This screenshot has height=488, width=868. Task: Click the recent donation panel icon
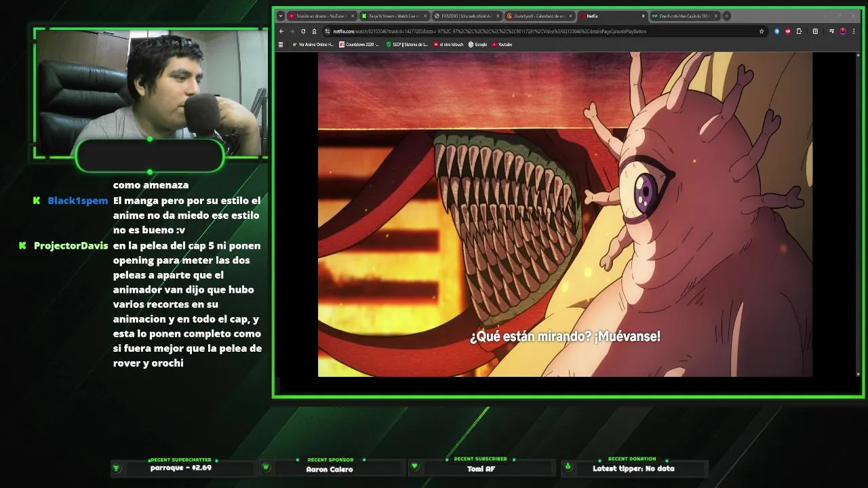tap(568, 466)
